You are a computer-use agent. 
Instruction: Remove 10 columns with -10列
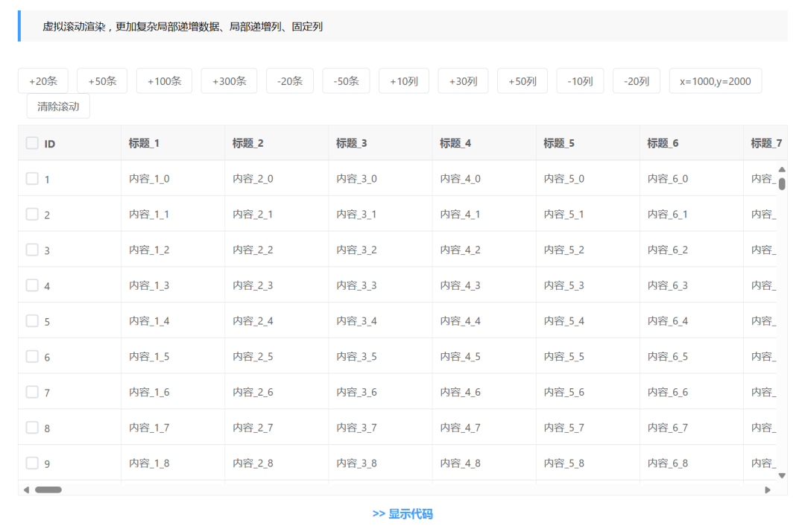click(580, 80)
